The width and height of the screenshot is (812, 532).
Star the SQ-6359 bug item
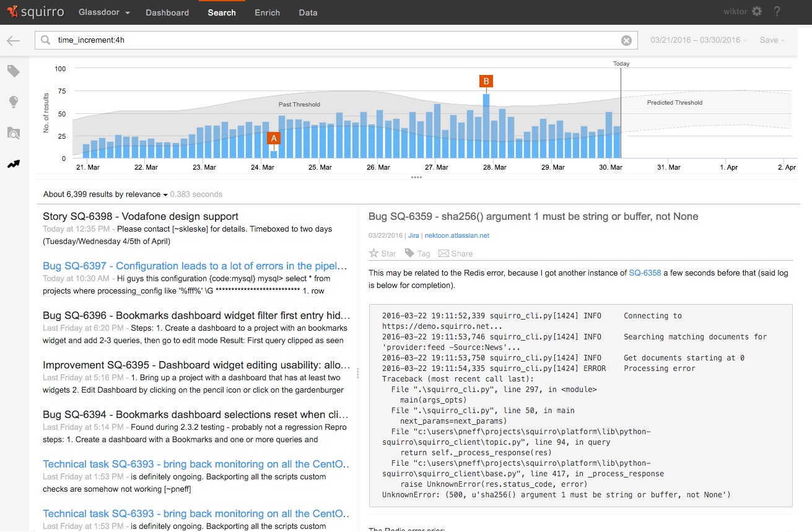coord(382,253)
